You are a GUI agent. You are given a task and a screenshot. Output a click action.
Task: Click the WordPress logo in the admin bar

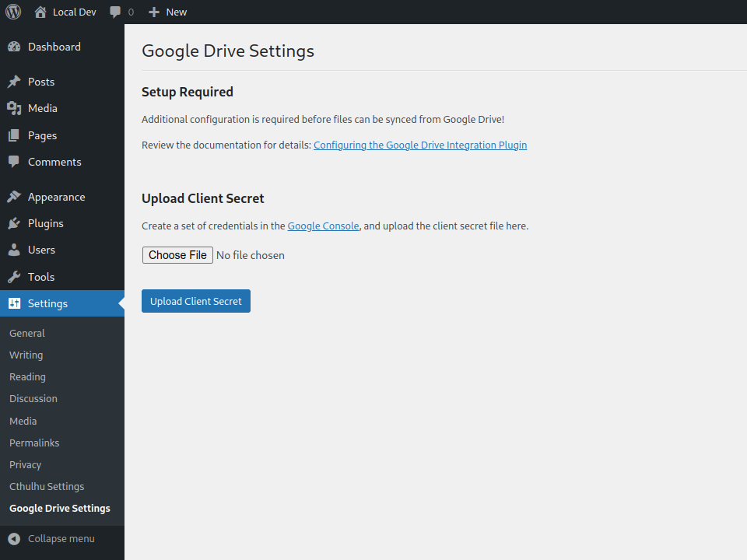click(x=12, y=12)
